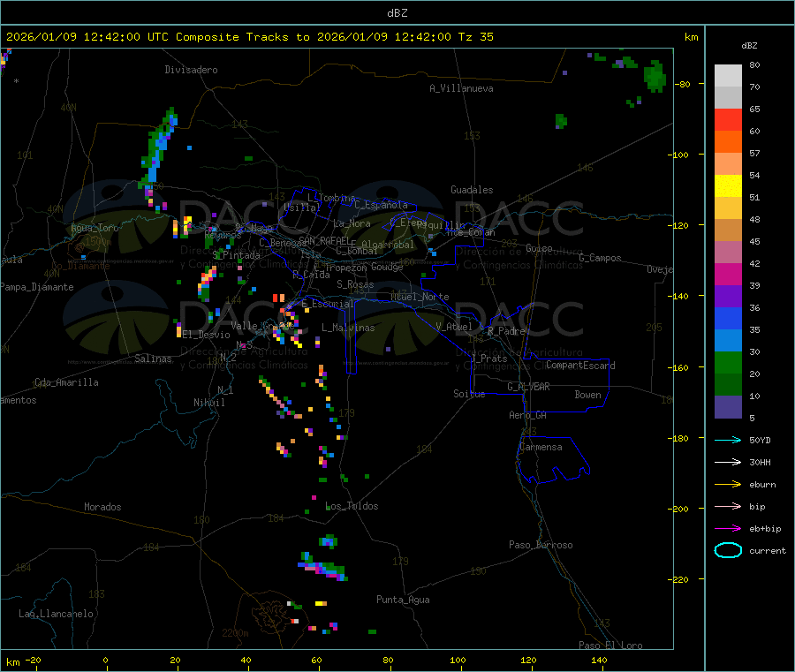Viewport: 795px width, 672px height.
Task: Click the white 30HM arrow legend icon
Action: coord(728,462)
